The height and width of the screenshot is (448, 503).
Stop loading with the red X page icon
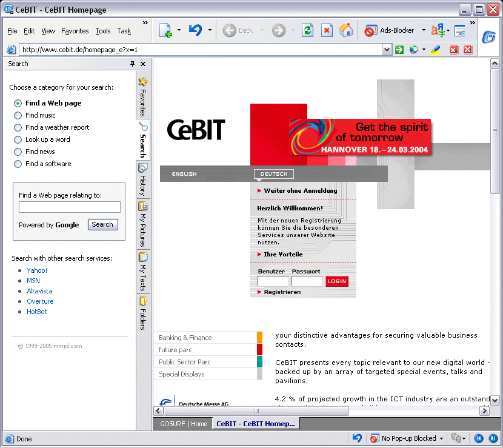click(x=327, y=30)
